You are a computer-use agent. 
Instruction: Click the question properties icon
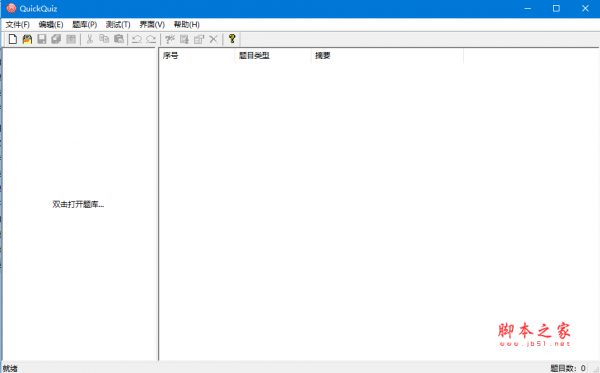point(199,39)
